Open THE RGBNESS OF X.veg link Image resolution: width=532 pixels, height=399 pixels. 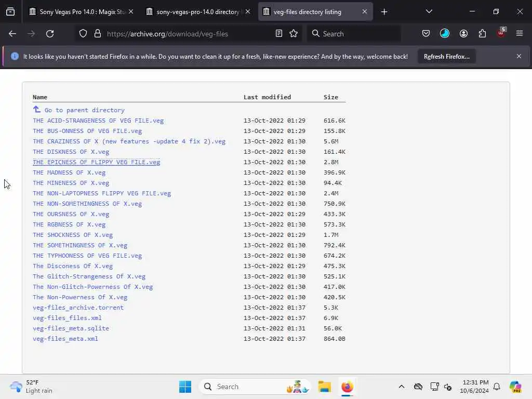[x=69, y=224]
